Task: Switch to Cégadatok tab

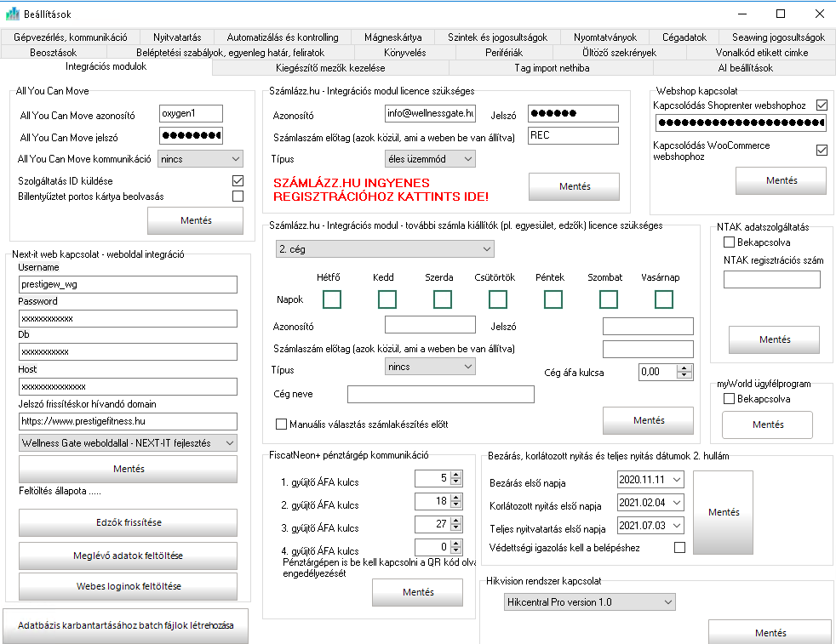Action: pos(684,37)
